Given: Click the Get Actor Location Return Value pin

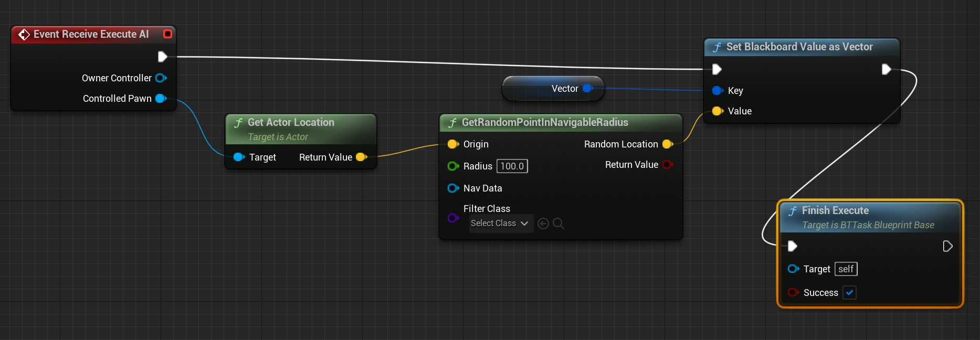Looking at the screenshot, I should tap(361, 157).
